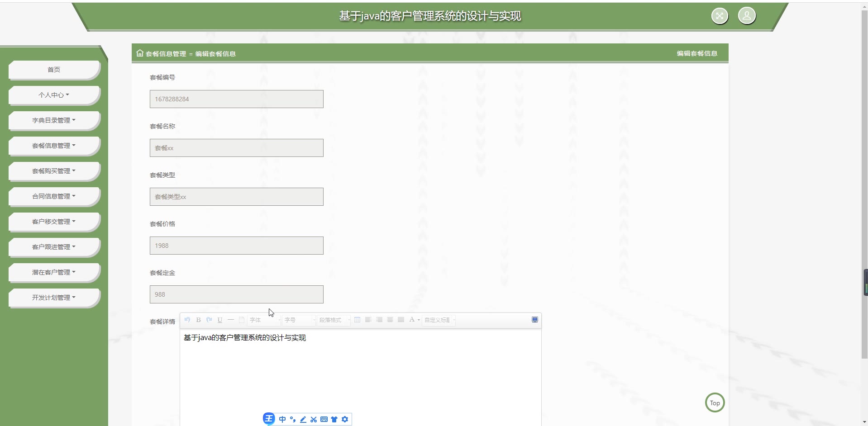The height and width of the screenshot is (426, 868).
Task: Click the 套餐信息管理 breadcrumb link
Action: 166,54
